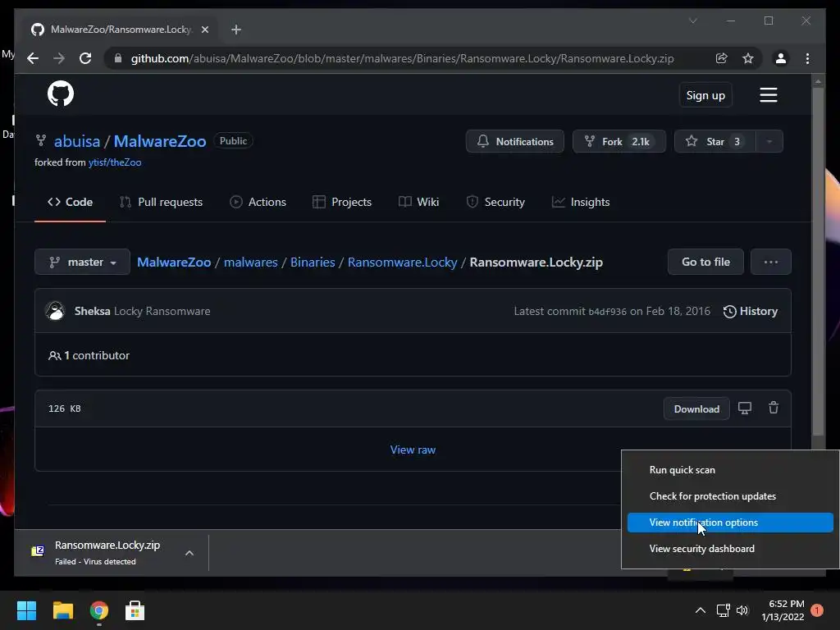View site lock information
The height and width of the screenshot is (630, 840).
[118, 58]
